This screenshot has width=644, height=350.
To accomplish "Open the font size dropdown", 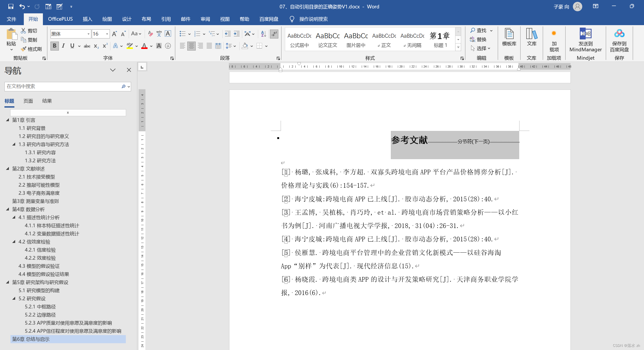I will pos(107,34).
